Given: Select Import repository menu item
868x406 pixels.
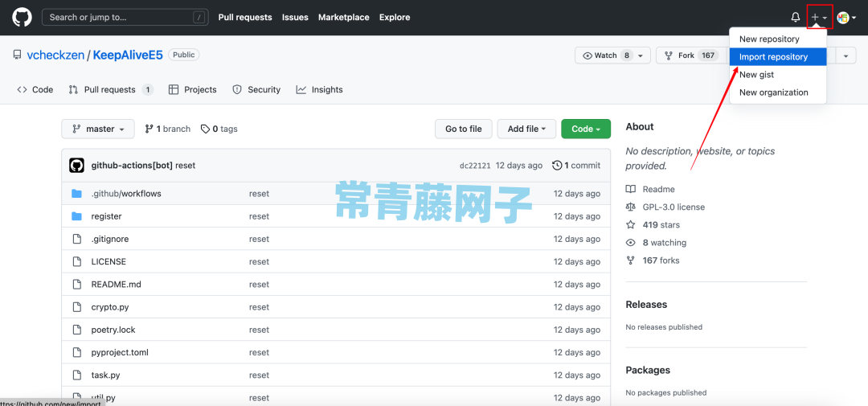Looking at the screenshot, I should [x=778, y=57].
